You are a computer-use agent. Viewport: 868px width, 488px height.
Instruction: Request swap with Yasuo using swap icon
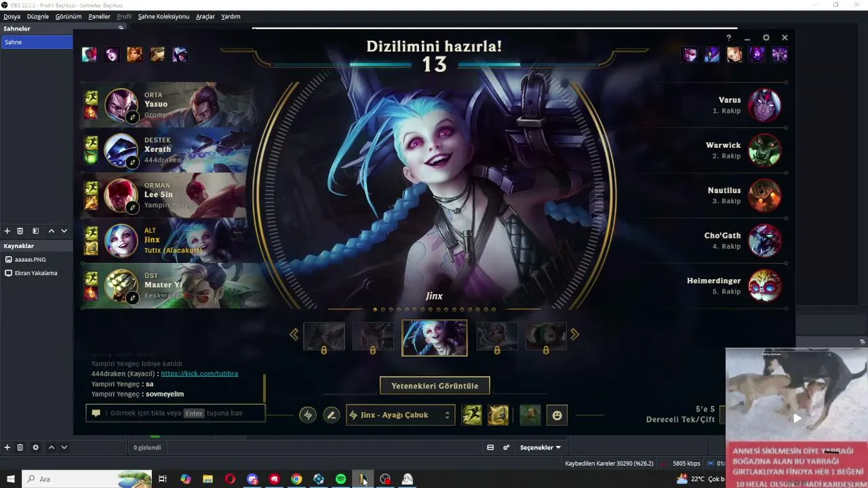tap(133, 117)
